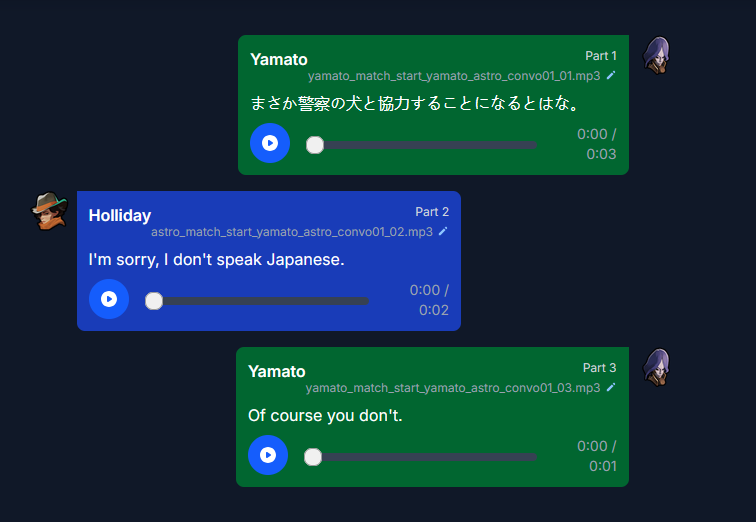The height and width of the screenshot is (522, 756).
Task: Click the seek bar in Holliday's Part 2 message
Action: click(257, 301)
